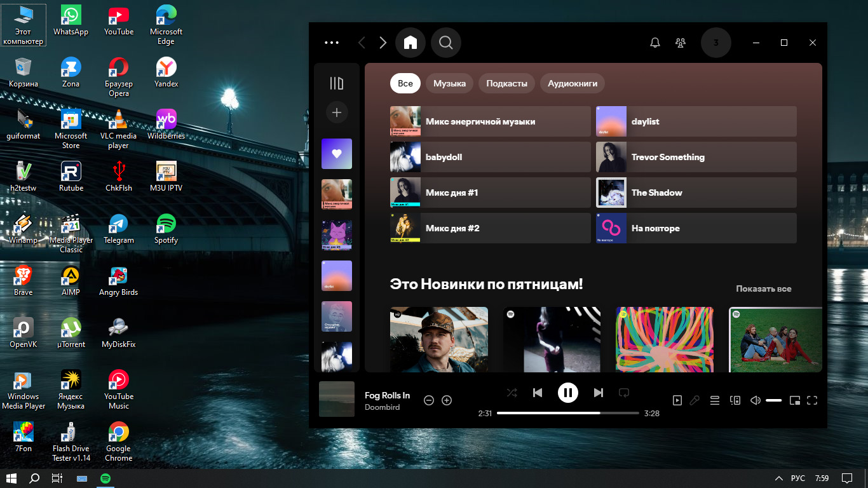
Task: Open the Doombird artist link
Action: pyautogui.click(x=383, y=407)
